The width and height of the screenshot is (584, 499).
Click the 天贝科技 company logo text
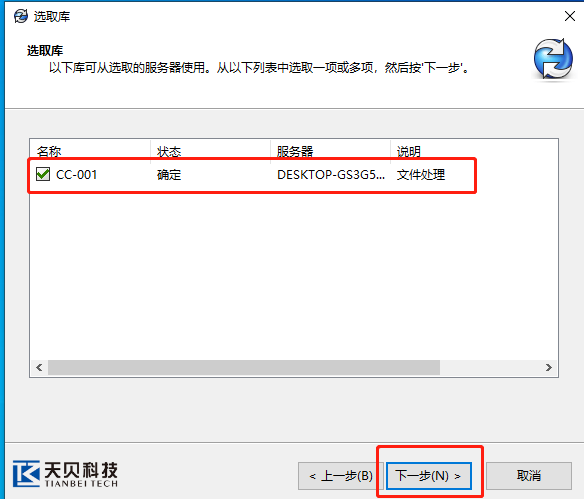tap(81, 470)
